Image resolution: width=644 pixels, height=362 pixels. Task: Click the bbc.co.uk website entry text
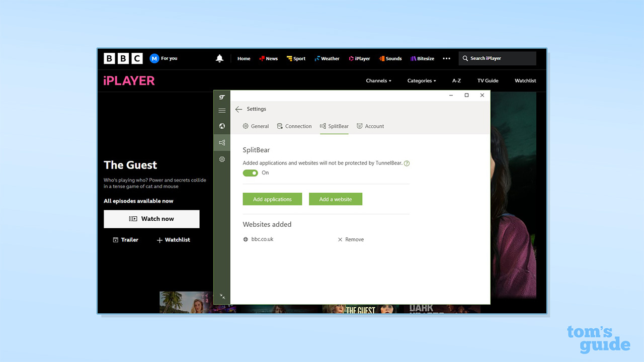(x=262, y=239)
